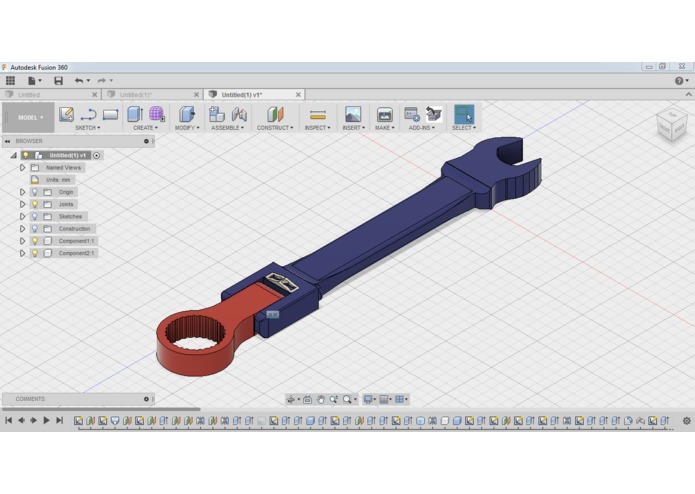Switch to the Untitled(1)* tab

(x=153, y=95)
